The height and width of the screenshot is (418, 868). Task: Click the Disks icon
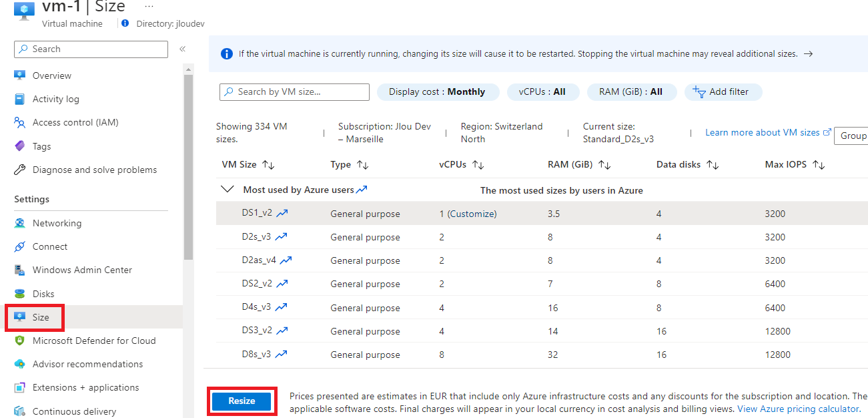point(20,294)
